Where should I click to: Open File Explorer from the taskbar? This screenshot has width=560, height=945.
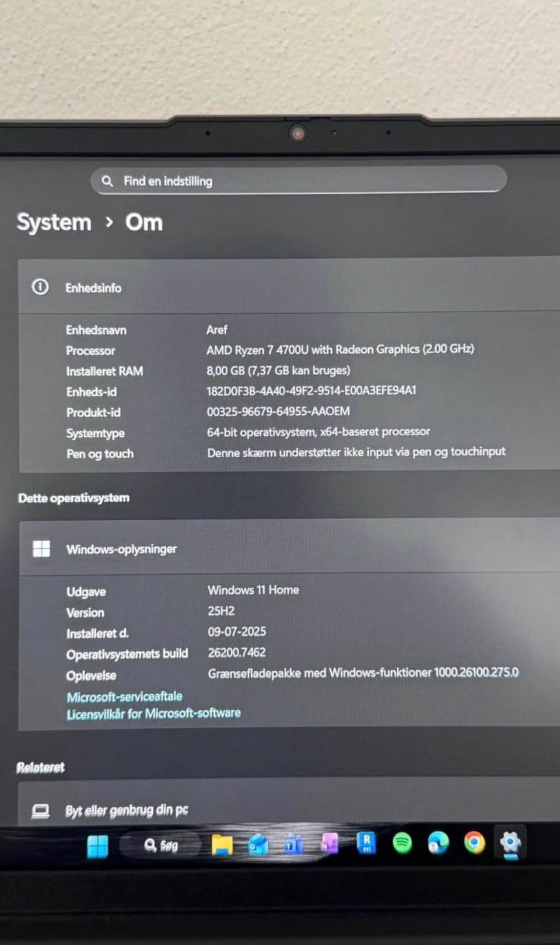[222, 845]
